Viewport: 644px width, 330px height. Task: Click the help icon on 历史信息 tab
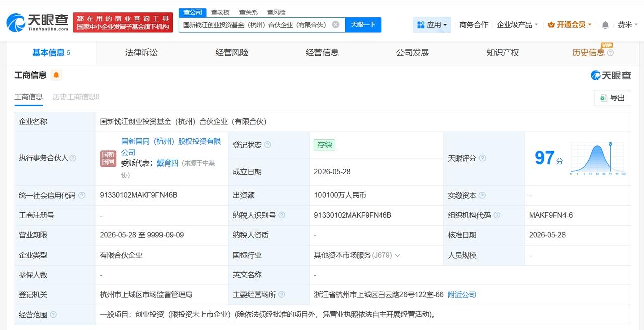tap(610, 53)
